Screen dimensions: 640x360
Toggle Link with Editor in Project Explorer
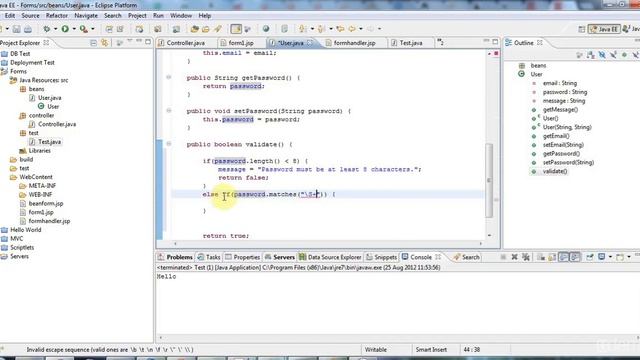pyautogui.click(x=104, y=43)
